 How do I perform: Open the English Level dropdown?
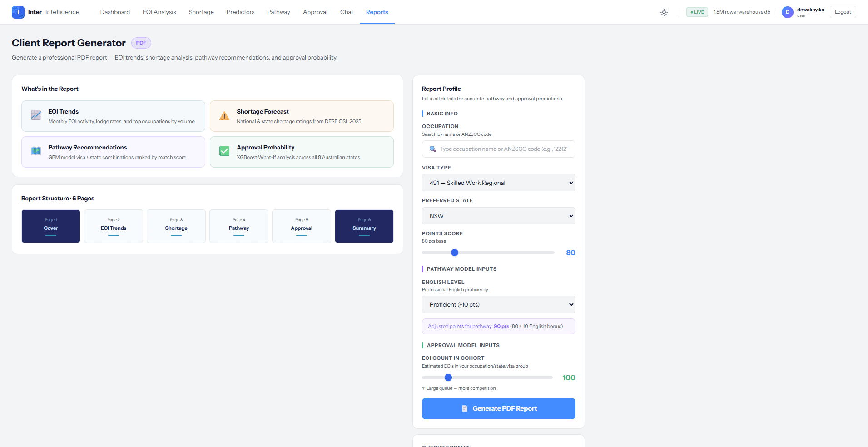(x=499, y=304)
